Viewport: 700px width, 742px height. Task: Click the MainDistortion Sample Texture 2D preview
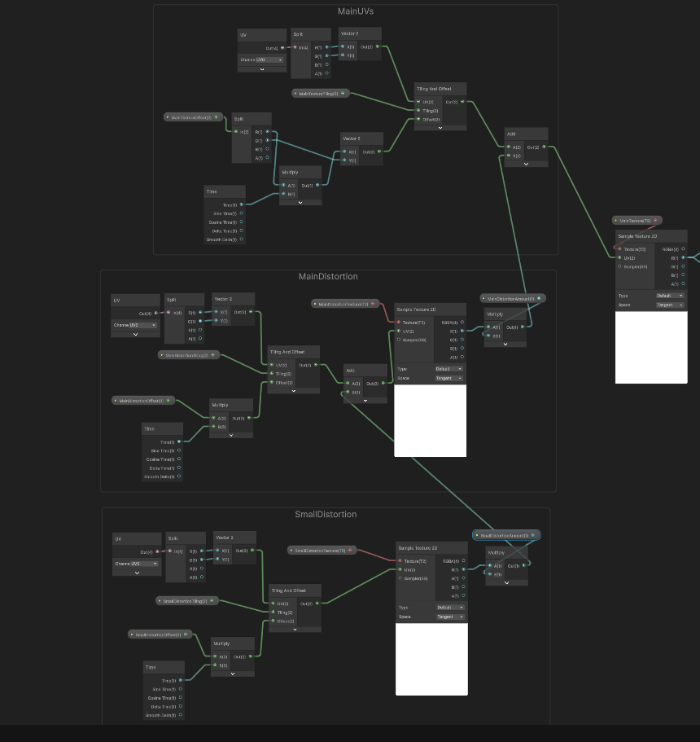pos(430,420)
